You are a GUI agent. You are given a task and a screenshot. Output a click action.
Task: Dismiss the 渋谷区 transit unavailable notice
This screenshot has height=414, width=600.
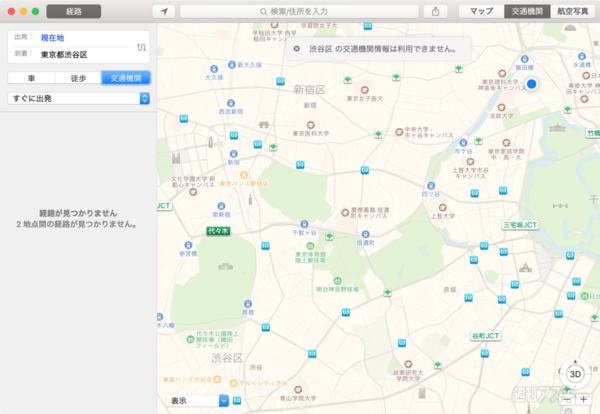click(x=297, y=49)
